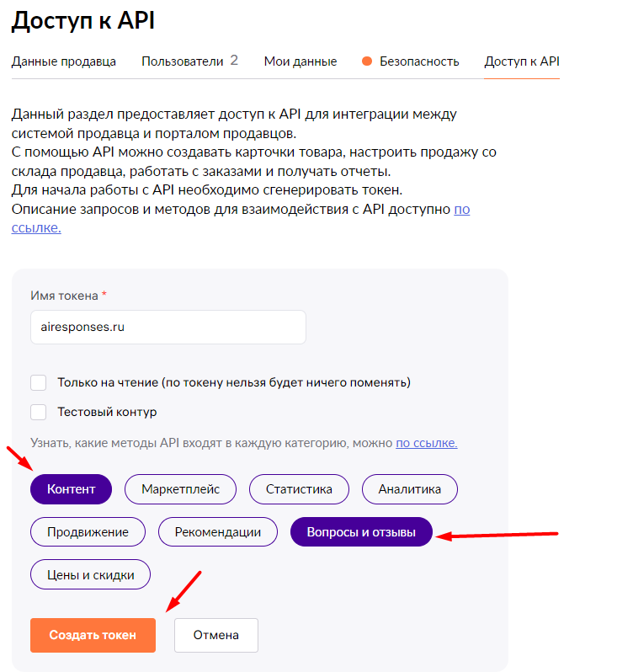Toggle the Статистика category on
This screenshot has height=672, width=633.
tap(299, 489)
